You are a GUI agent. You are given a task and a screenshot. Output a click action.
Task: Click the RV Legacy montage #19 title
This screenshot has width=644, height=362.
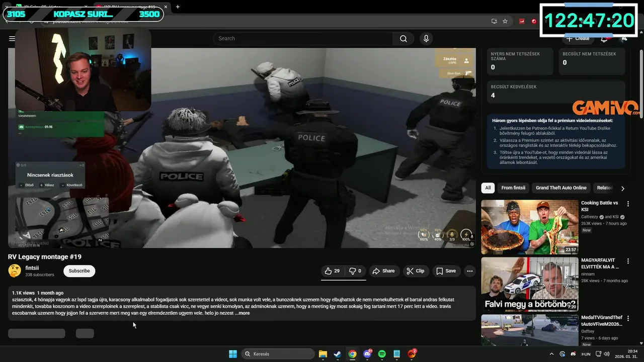[x=45, y=257]
